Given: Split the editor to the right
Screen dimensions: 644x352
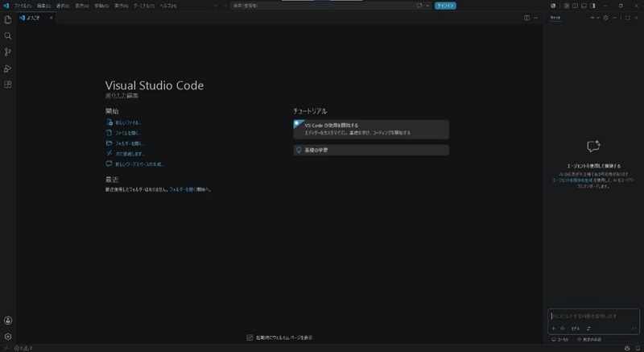Looking at the screenshot, I should [527, 18].
